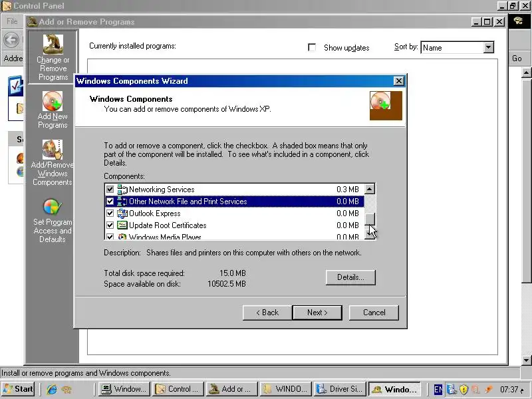This screenshot has width=532, height=399.
Task: Click Control Panel window scroll up arrow
Action: pos(526,72)
